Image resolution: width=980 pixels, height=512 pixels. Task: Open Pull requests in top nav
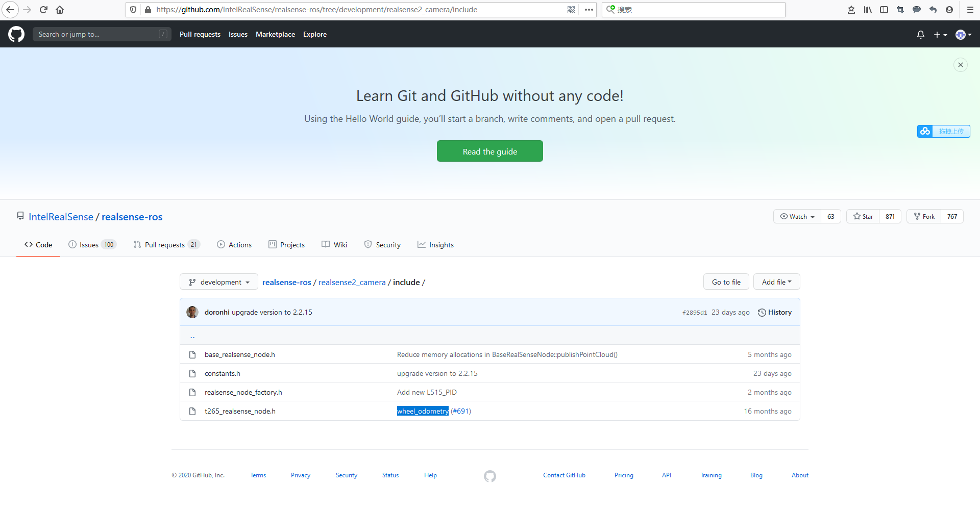pos(200,34)
